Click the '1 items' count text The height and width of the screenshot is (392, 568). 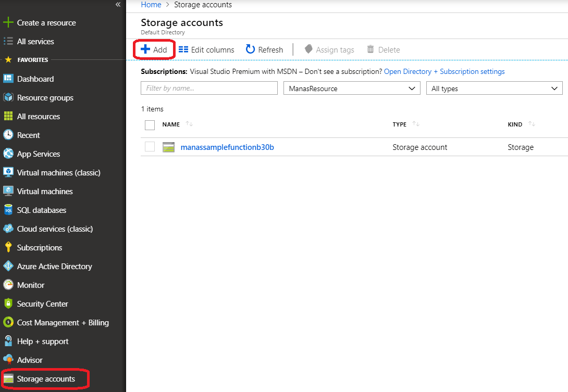[x=152, y=109]
